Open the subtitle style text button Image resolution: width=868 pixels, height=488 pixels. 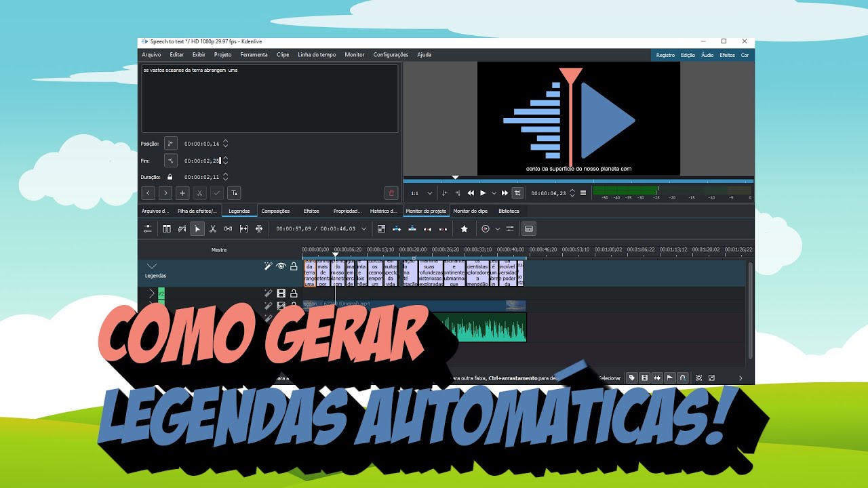click(234, 193)
